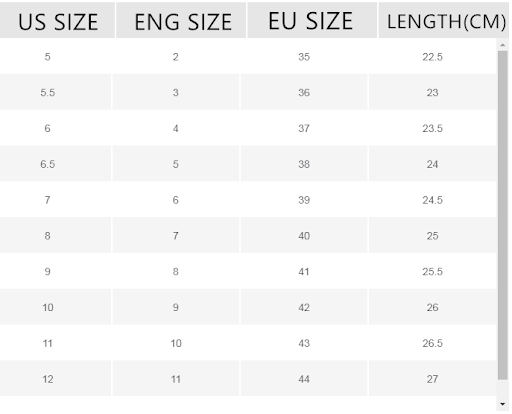Click the scrollbar down arrow
Image resolution: width=512 pixels, height=414 pixels.
[x=503, y=404]
